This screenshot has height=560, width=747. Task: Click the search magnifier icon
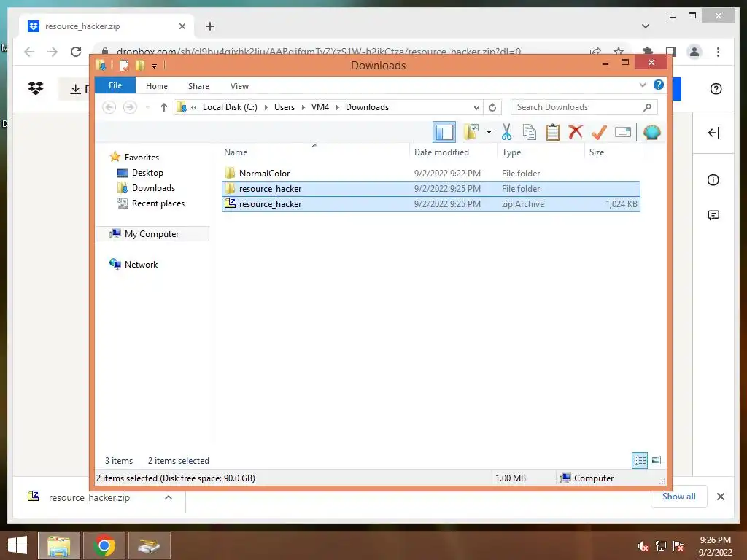647,107
